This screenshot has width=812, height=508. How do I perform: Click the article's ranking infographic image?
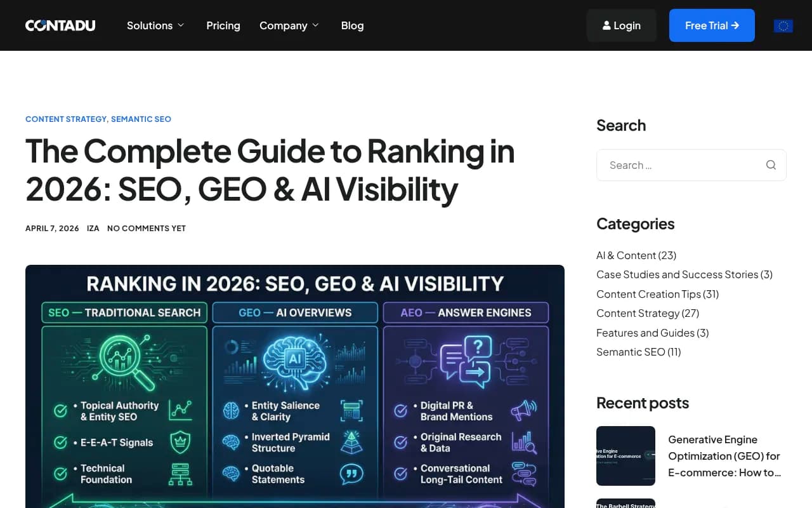tap(294, 386)
